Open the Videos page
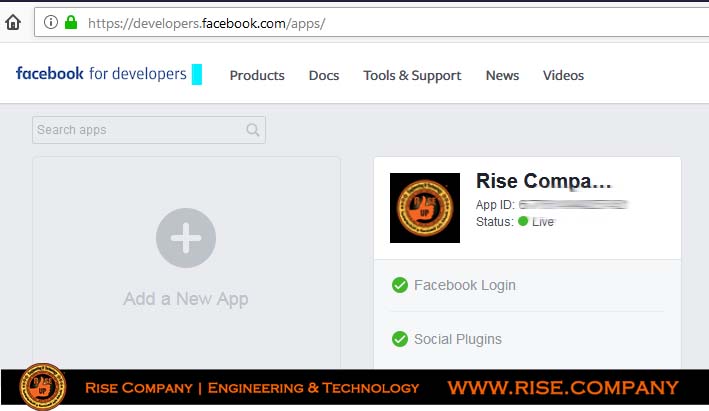The image size is (709, 411). (563, 75)
